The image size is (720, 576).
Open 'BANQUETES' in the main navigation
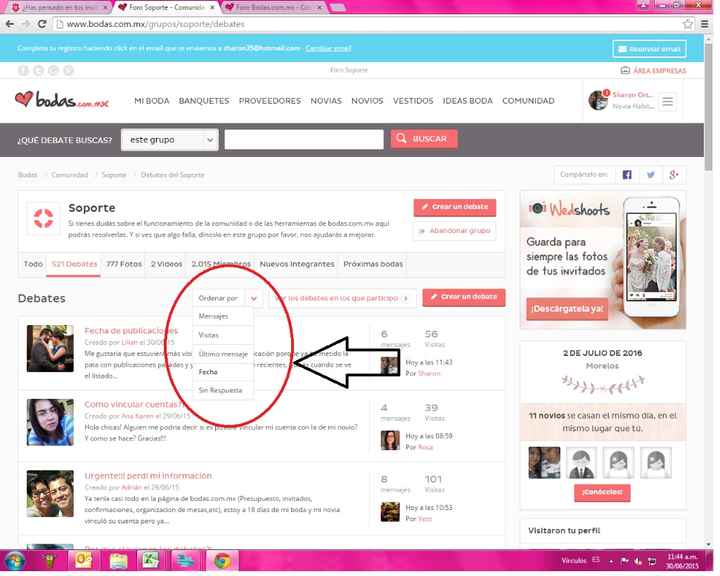[x=204, y=101]
